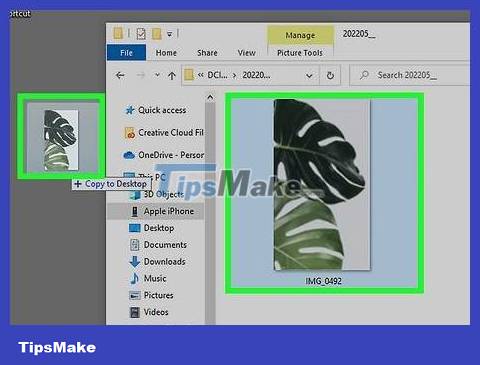Click the Music note icon
Viewport: 480px width, 365px height.
[134, 278]
